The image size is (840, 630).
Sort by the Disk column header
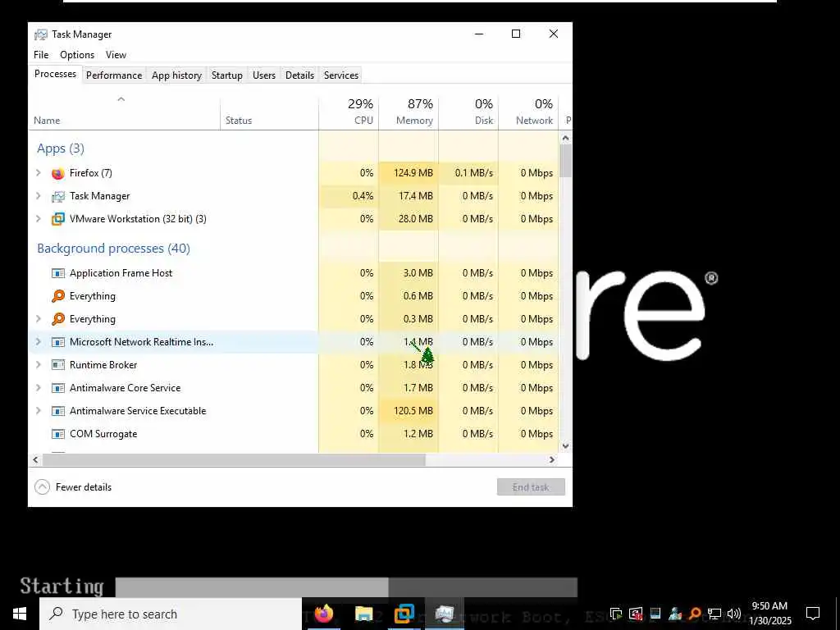[x=468, y=112]
